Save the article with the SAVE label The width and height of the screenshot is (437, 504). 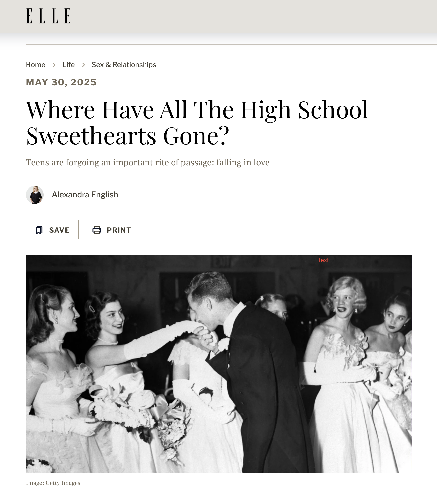point(59,230)
